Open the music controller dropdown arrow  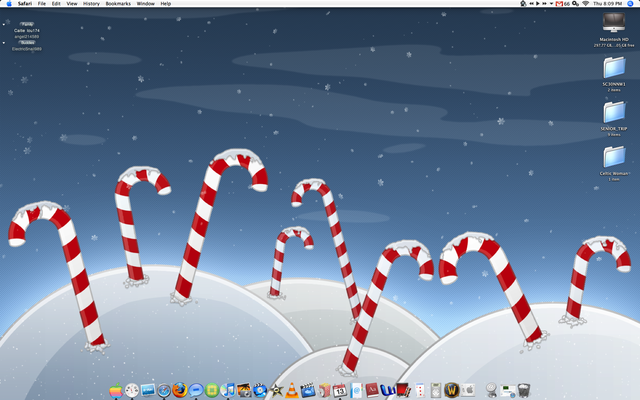click(551, 3)
